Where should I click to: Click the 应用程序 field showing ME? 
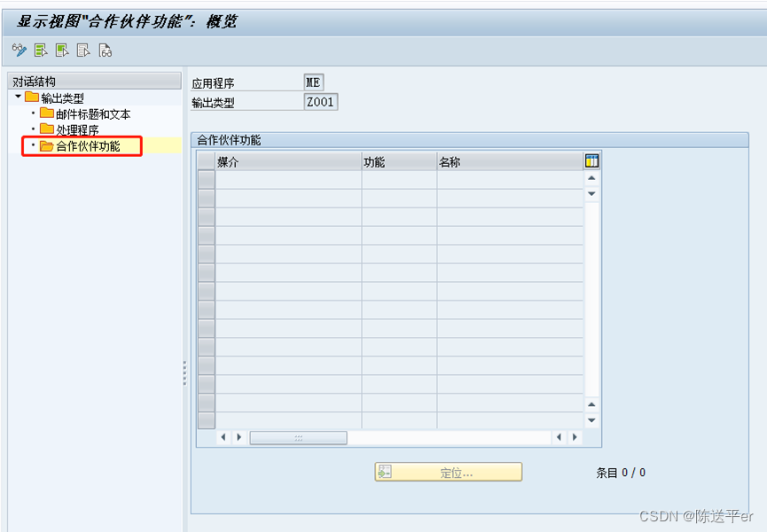(x=316, y=82)
